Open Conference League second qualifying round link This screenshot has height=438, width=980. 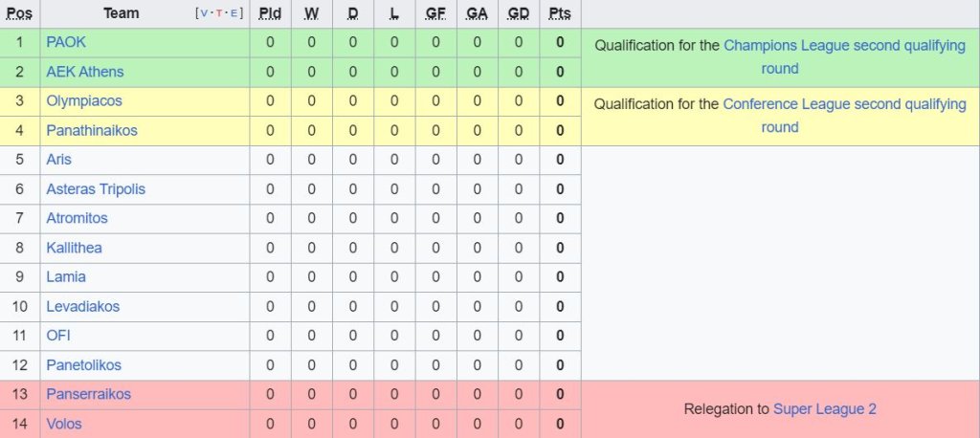[844, 104]
